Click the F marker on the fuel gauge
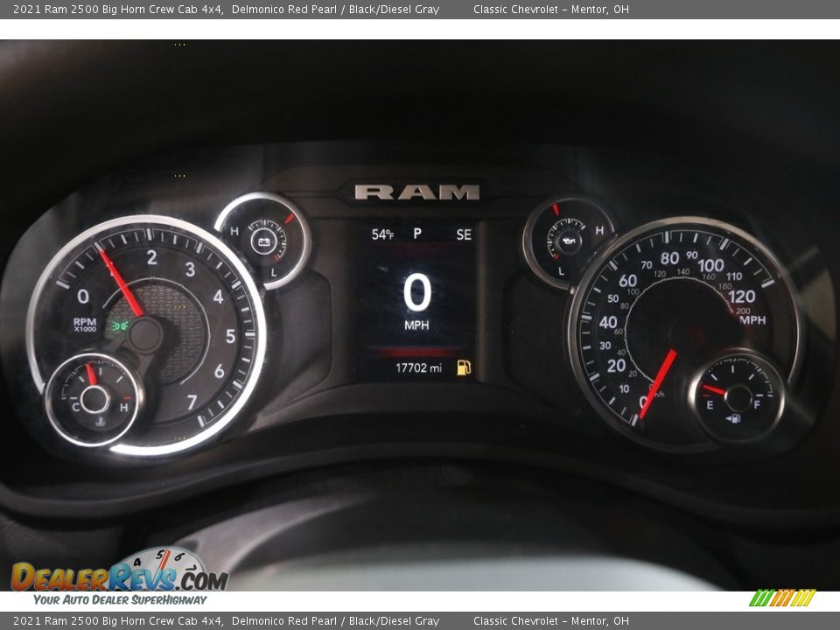Viewport: 840px width, 630px height. (757, 404)
